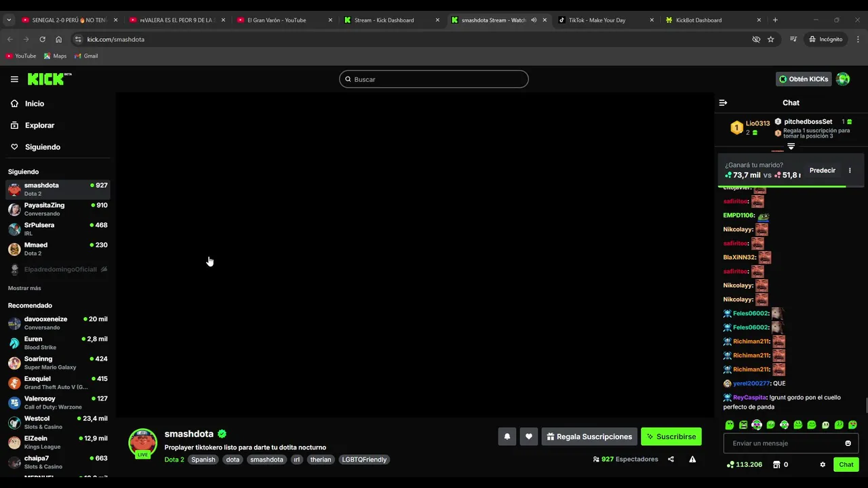Switch to TikTok - Make Your Day tab
The width and height of the screenshot is (868, 488).
[606, 20]
